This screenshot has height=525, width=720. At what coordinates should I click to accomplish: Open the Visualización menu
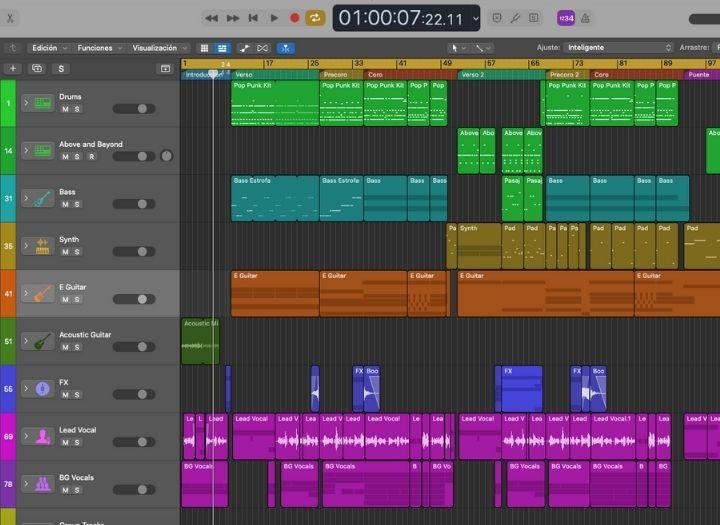pos(159,48)
